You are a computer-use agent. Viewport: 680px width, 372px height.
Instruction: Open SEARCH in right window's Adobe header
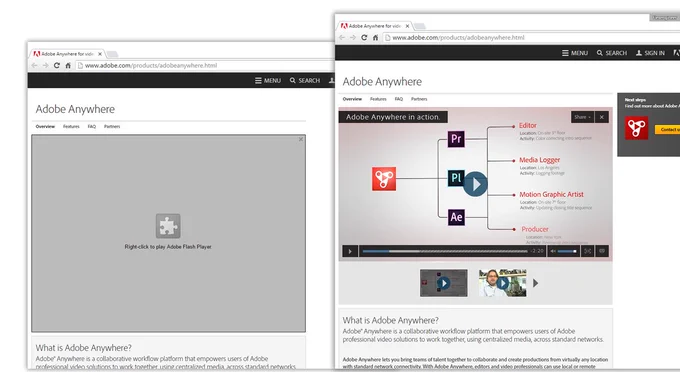pos(612,53)
